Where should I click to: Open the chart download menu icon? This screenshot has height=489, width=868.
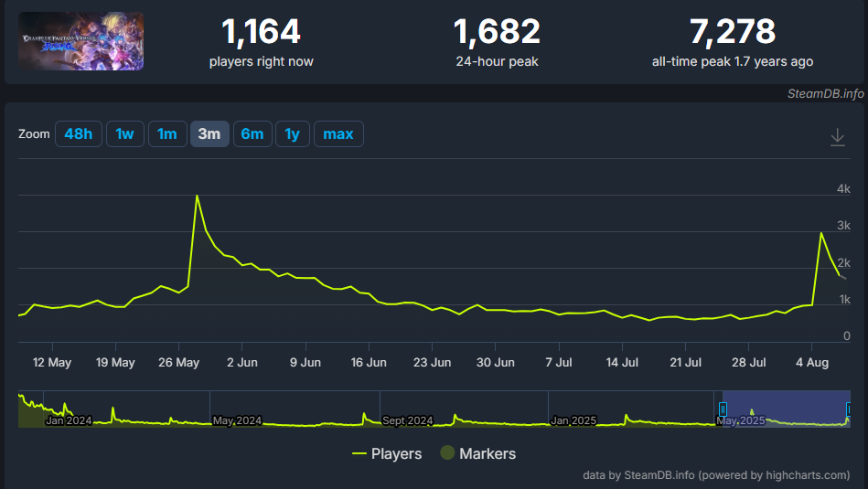coord(838,136)
